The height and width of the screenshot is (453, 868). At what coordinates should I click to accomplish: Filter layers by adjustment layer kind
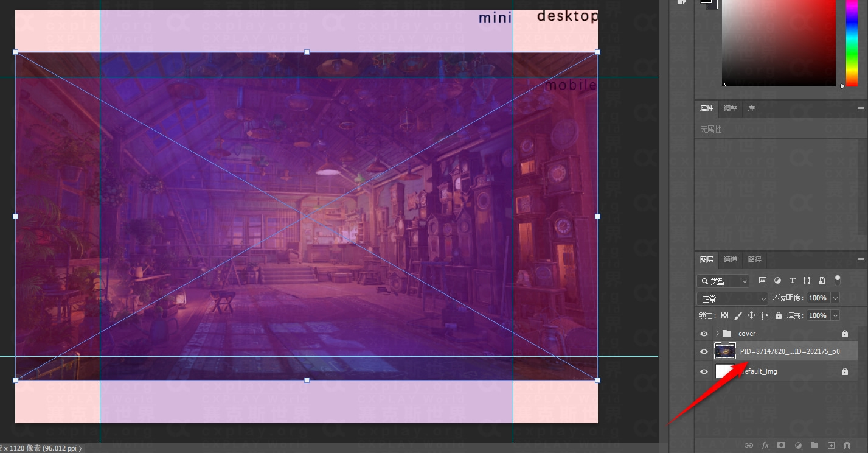(777, 281)
